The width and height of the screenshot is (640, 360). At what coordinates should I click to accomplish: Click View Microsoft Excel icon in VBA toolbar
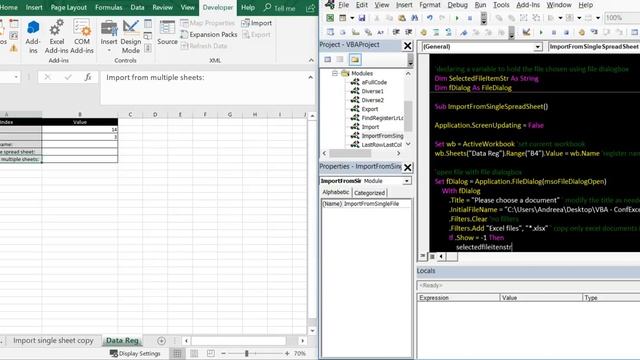(x=330, y=18)
